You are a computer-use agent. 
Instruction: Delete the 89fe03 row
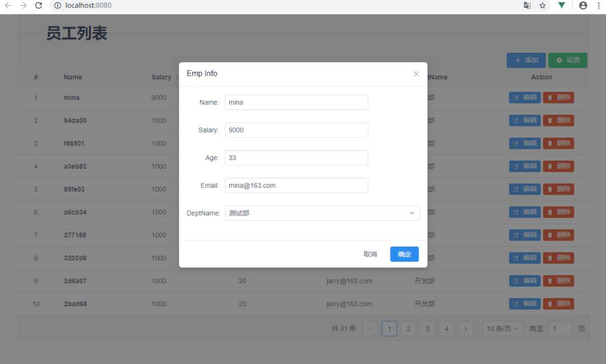click(x=558, y=189)
